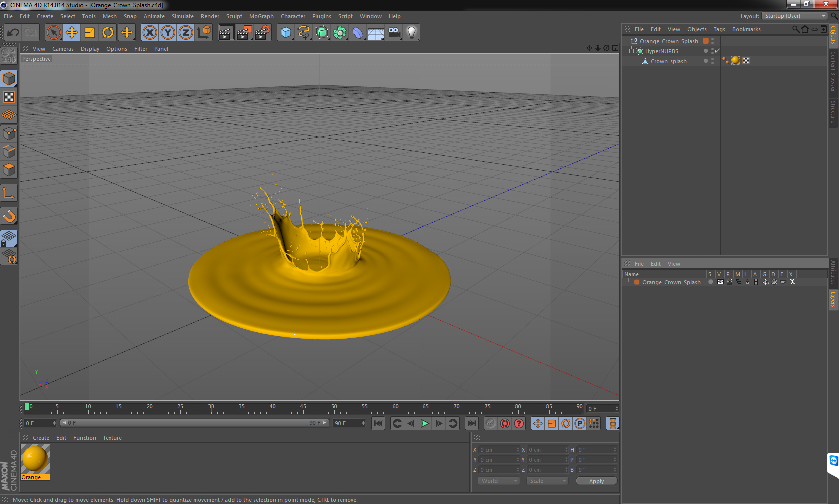
Task: Switch to Polygons mode
Action: (9, 170)
